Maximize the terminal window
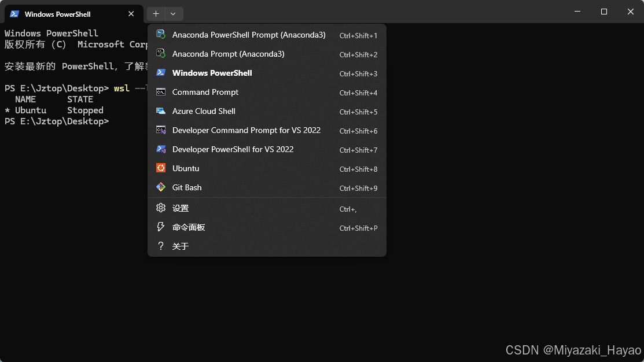The image size is (644, 362). [603, 12]
